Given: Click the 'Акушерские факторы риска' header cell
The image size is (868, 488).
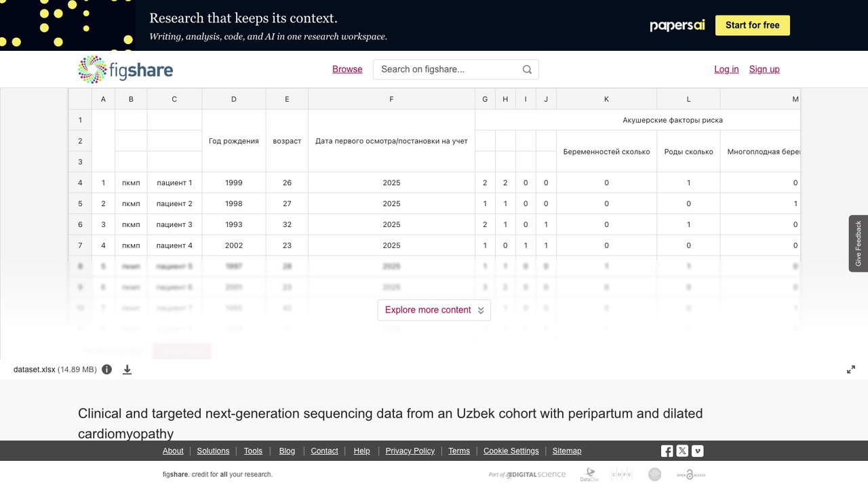Looking at the screenshot, I should click(637, 120).
